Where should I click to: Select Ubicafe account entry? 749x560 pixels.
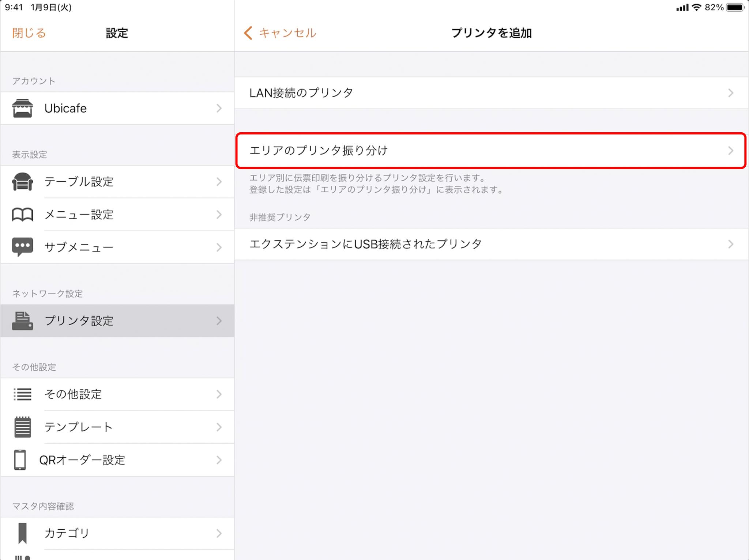point(117,108)
